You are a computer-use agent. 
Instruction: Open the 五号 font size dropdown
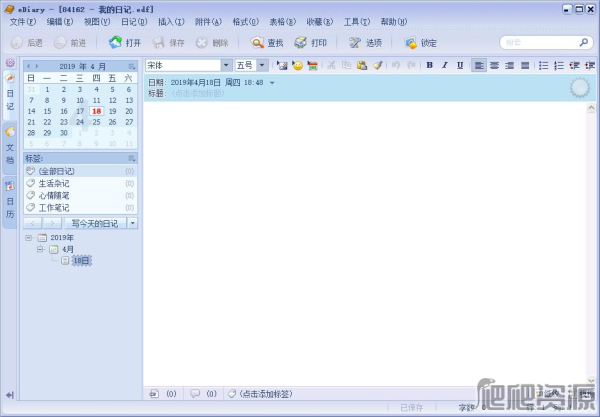tap(262, 65)
